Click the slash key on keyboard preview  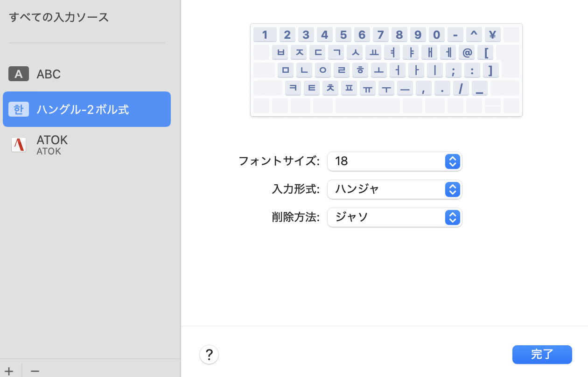tap(461, 88)
